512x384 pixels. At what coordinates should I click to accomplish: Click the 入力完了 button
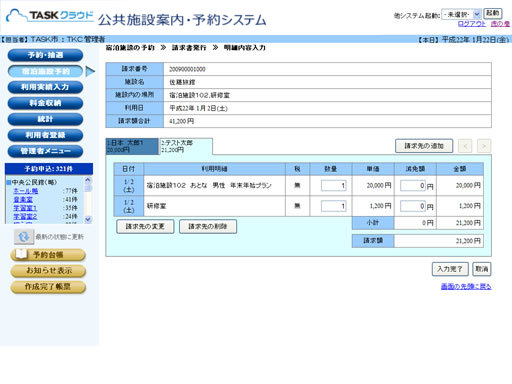tap(450, 269)
